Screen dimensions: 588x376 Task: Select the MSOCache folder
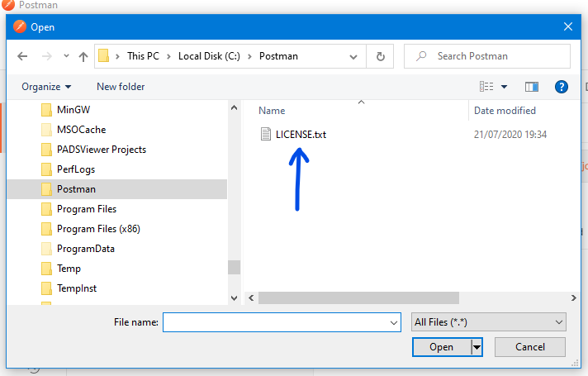tap(81, 130)
